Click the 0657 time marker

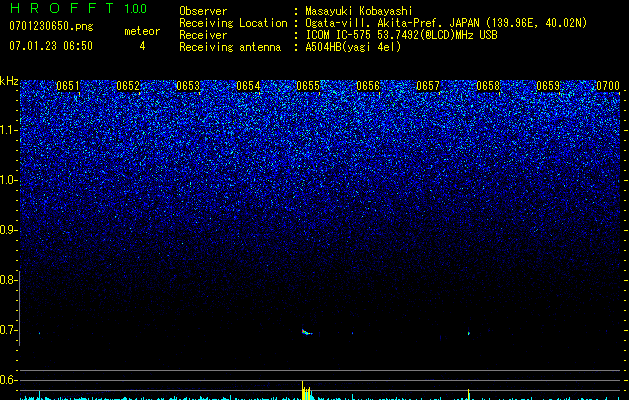[428, 86]
